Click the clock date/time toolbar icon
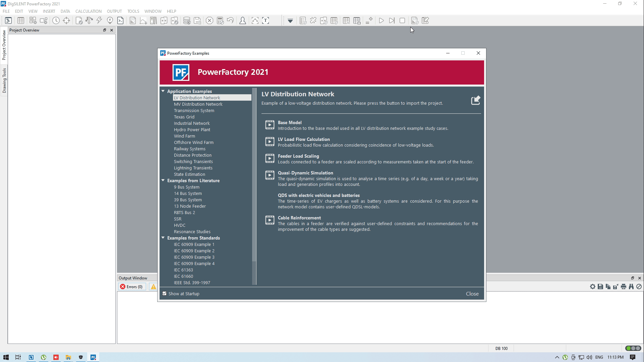The height and width of the screenshot is (362, 644). [x=56, y=20]
